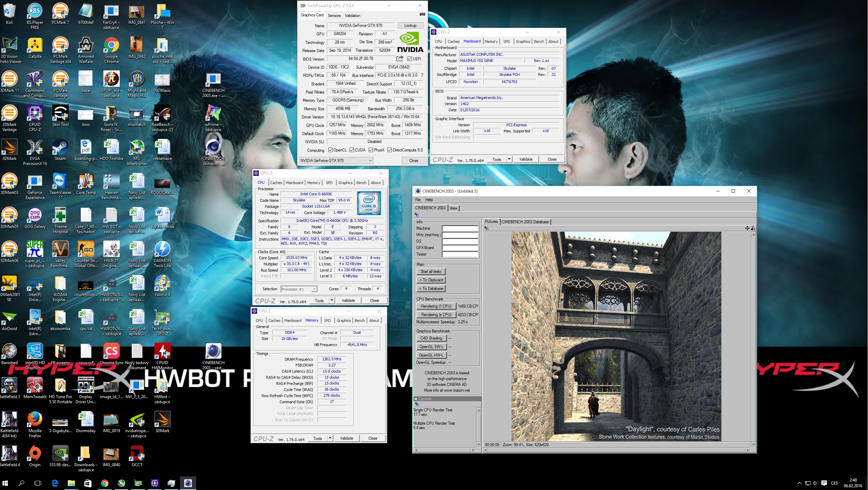The width and height of the screenshot is (868, 490).
Task: Switch to the Sensors tab in GPU-Z
Action: [x=334, y=15]
